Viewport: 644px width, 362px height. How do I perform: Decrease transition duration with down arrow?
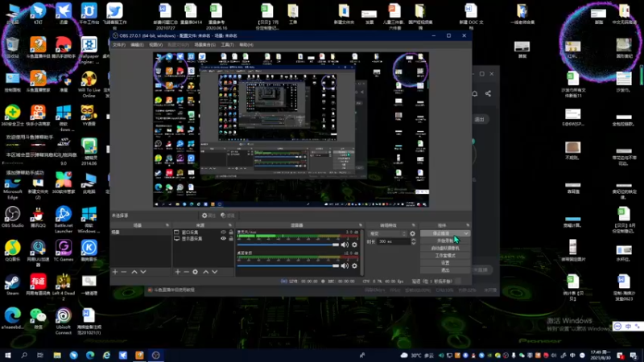413,244
